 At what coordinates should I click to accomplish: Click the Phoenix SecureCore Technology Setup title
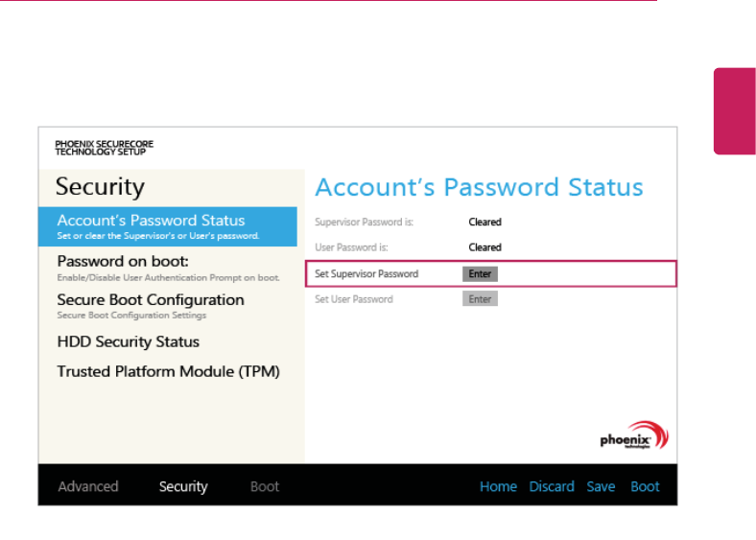point(104,148)
